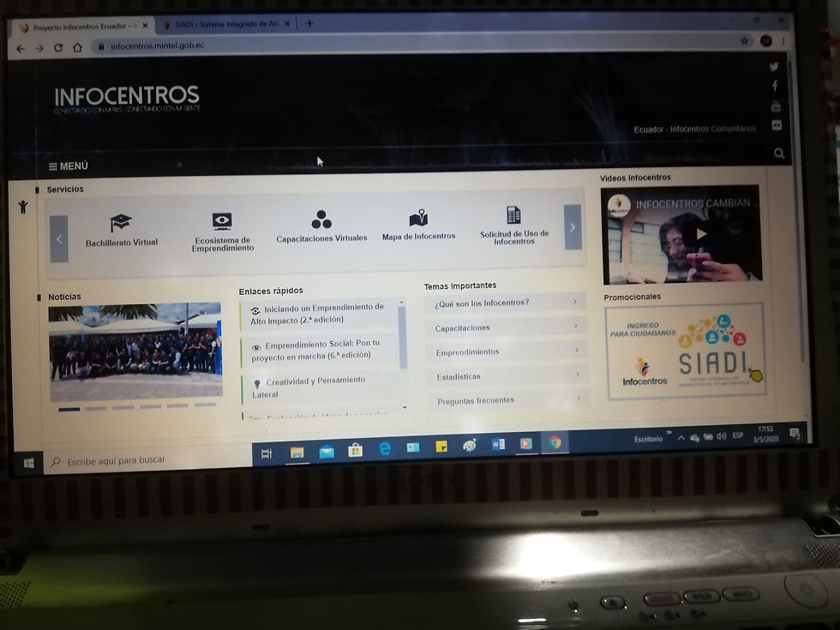Expand the Estadísticas topic row
Image resolution: width=840 pixels, height=630 pixels.
click(507, 375)
